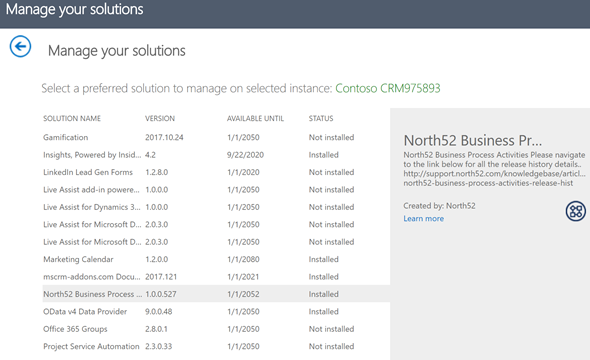Select Live Assist add-in solution row
This screenshot has height=360, width=590.
(216, 190)
